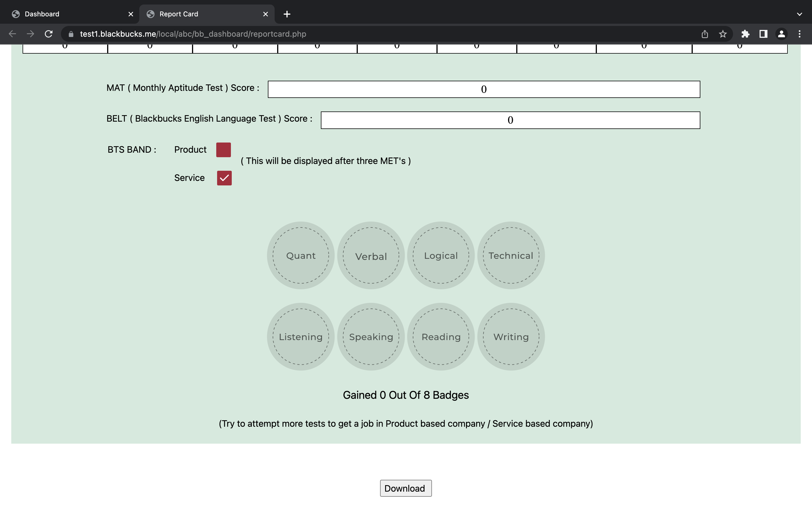The image size is (812, 508).
Task: Open the share page icon in address bar
Action: click(705, 34)
